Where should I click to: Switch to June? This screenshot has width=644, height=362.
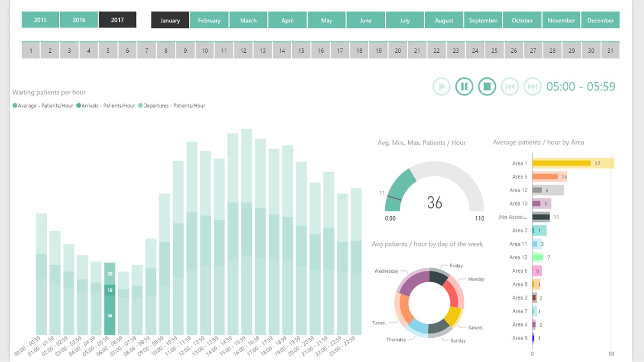coord(366,20)
